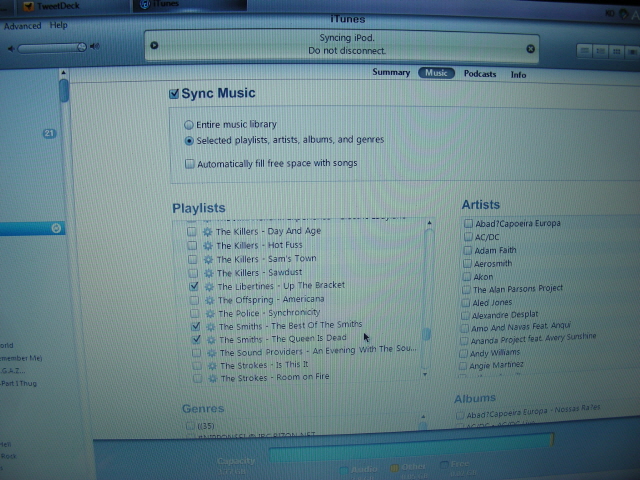Click Playlists list scroll-up arrow
Screen dimensions: 640x480
click(429, 223)
